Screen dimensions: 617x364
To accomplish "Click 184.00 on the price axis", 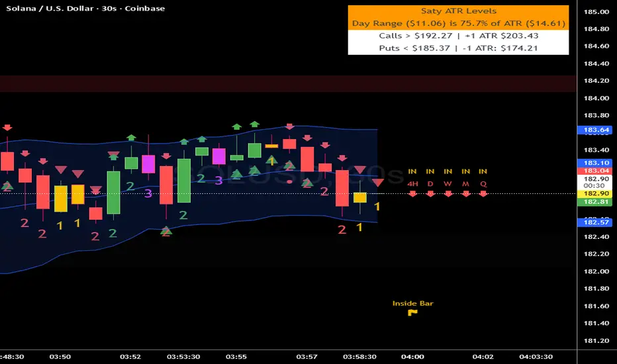I will [596, 99].
